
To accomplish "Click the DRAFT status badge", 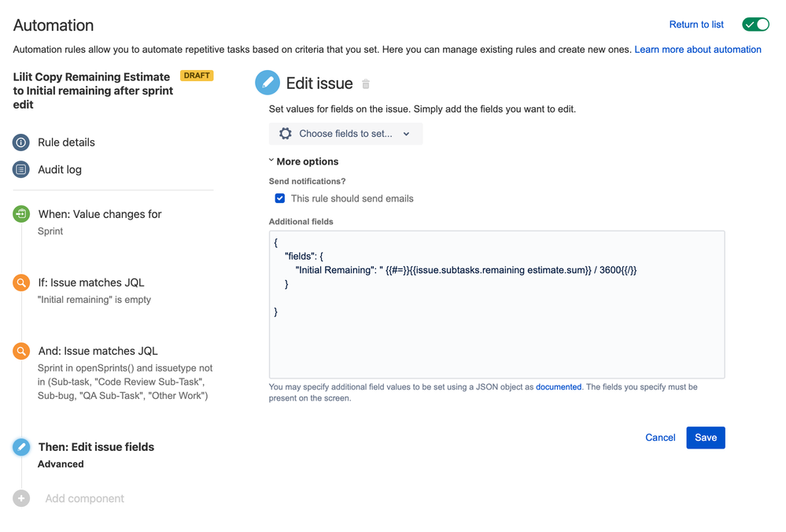I will click(197, 76).
